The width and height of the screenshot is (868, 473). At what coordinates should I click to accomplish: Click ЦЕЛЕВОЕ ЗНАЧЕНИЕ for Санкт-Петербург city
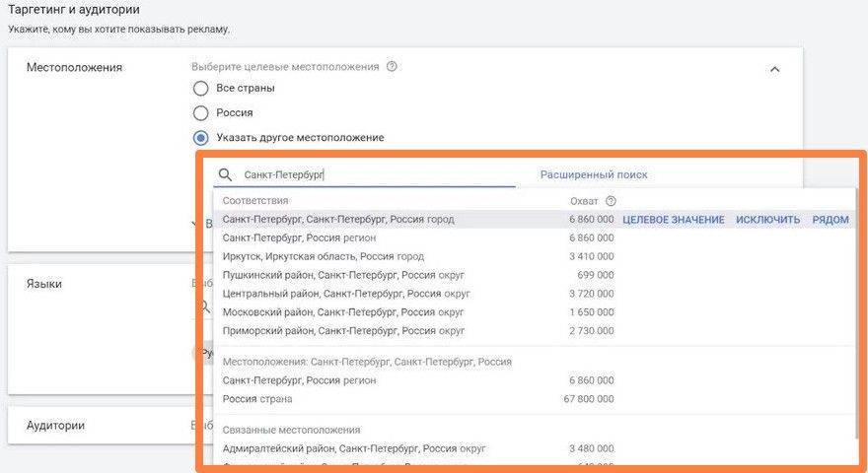[x=673, y=220]
